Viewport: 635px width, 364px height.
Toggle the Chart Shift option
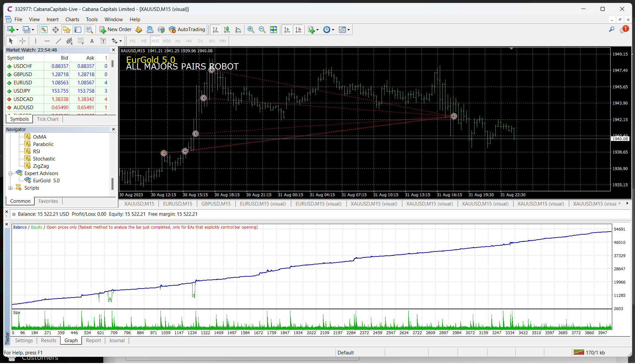(x=298, y=30)
